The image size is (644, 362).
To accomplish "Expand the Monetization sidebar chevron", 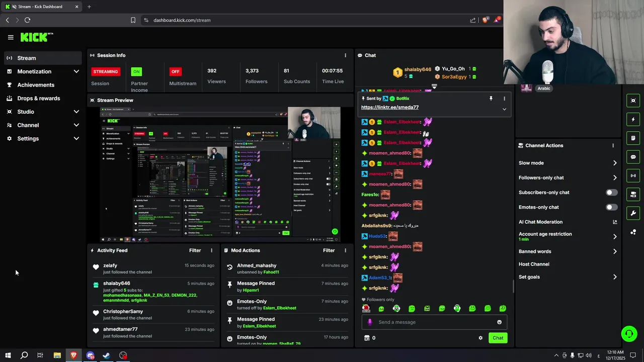I will click(76, 71).
